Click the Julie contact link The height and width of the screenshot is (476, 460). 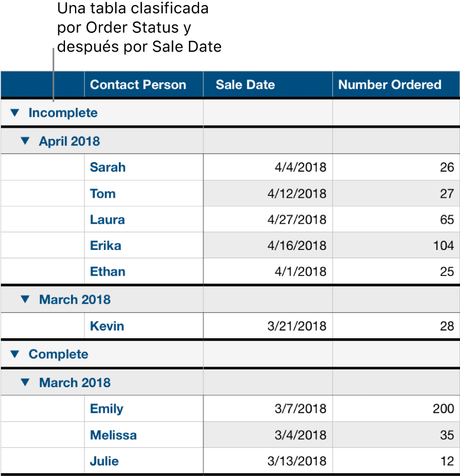point(103,460)
